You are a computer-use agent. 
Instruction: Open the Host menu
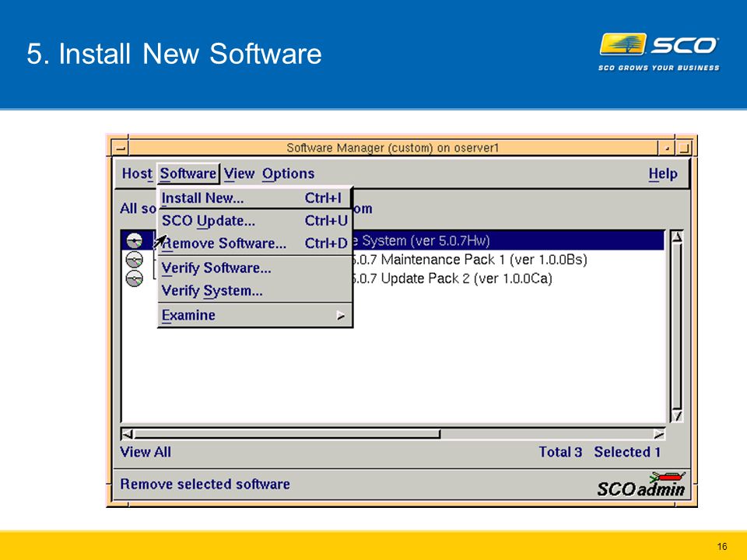(137, 173)
